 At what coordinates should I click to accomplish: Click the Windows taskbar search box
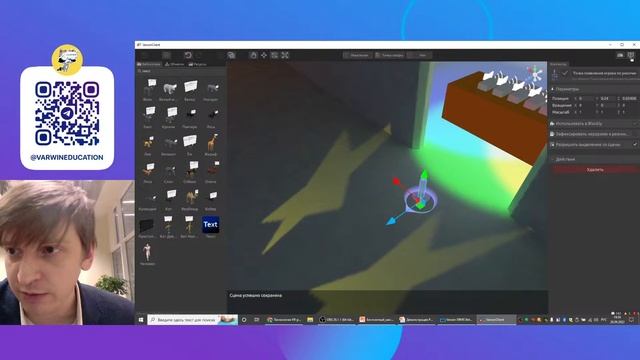193,320
